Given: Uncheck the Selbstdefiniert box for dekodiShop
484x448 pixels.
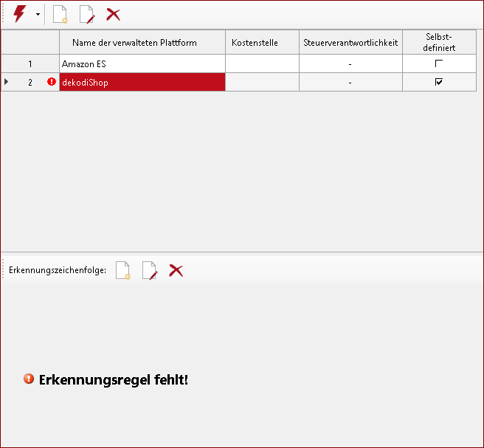Looking at the screenshot, I should (x=438, y=82).
